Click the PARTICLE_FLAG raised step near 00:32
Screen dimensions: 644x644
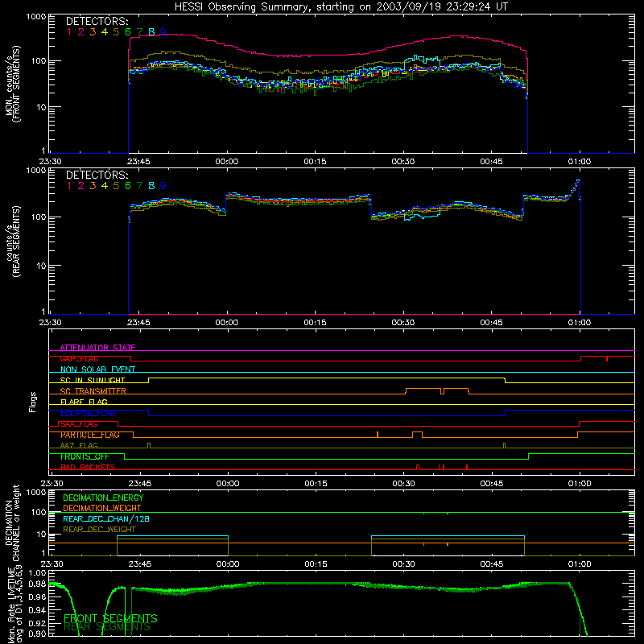[x=417, y=435]
